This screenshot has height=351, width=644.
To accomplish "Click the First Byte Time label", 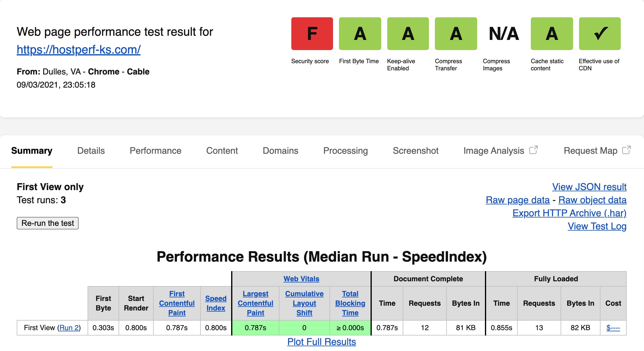I will click(359, 61).
